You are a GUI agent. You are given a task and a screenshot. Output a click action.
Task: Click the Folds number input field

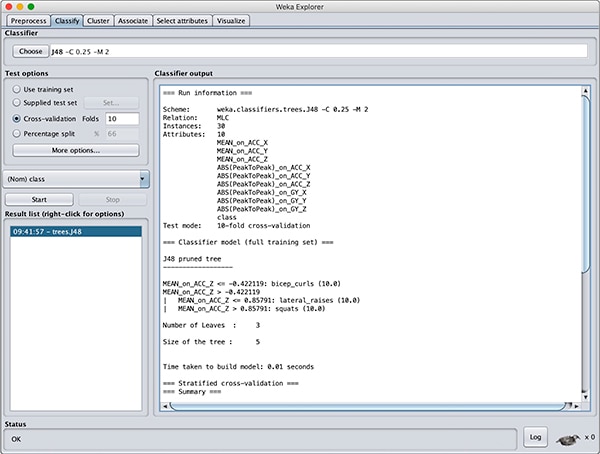click(x=122, y=118)
